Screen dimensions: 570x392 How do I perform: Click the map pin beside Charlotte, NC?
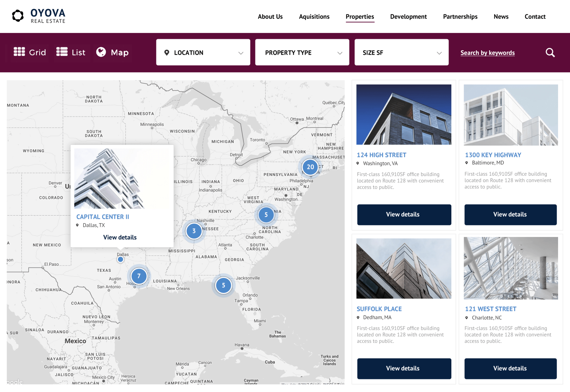[x=467, y=318]
